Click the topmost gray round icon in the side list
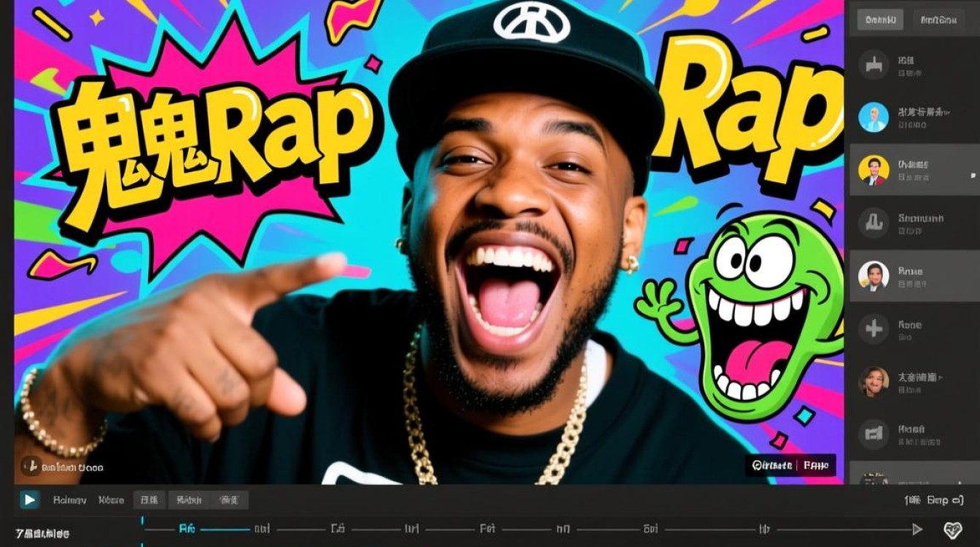The height and width of the screenshot is (547, 980). point(873,65)
